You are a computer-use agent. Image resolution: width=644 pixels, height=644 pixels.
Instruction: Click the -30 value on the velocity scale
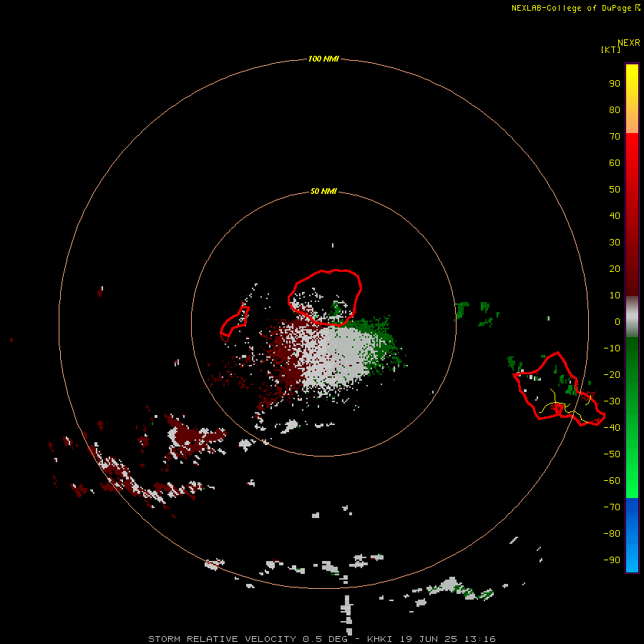[612, 401]
